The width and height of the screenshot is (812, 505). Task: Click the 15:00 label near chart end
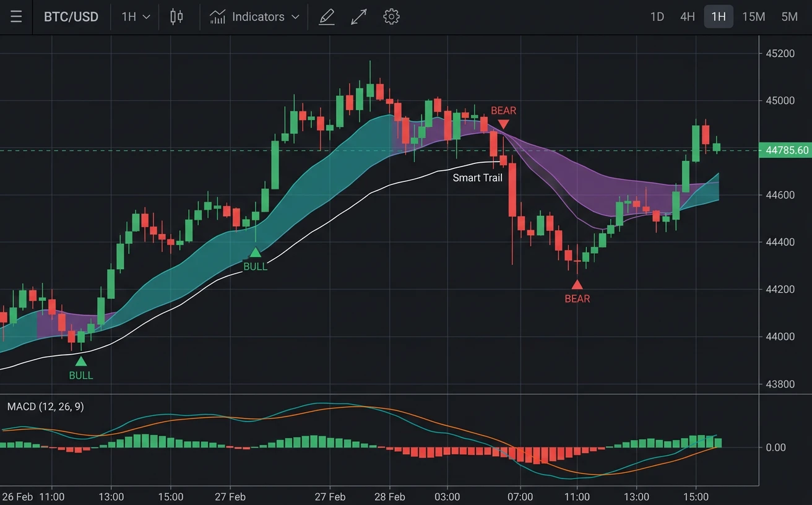pyautogui.click(x=696, y=497)
